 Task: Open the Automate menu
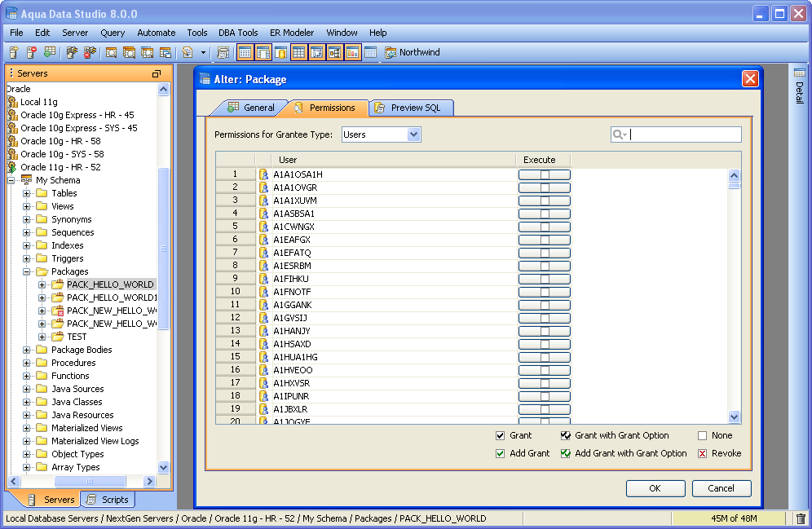point(156,33)
